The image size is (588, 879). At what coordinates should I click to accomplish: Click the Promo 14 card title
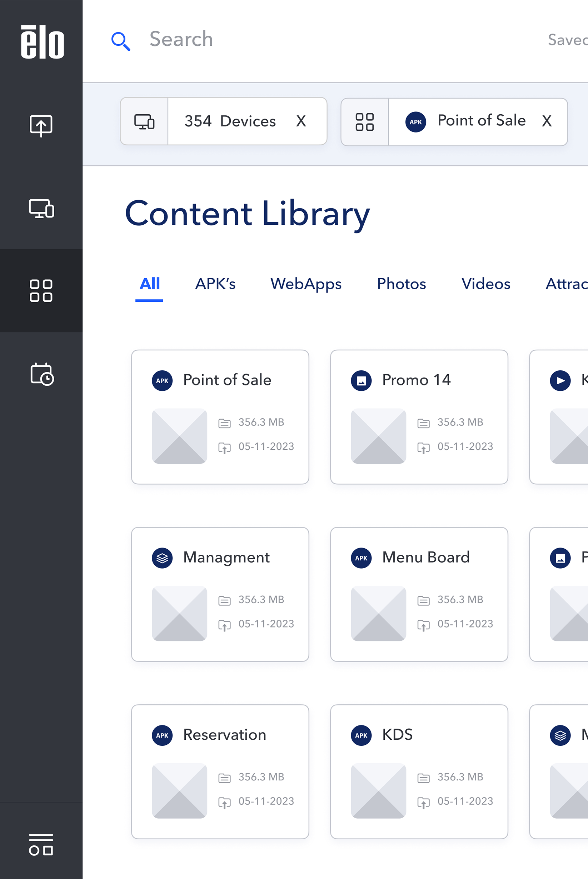(x=416, y=380)
